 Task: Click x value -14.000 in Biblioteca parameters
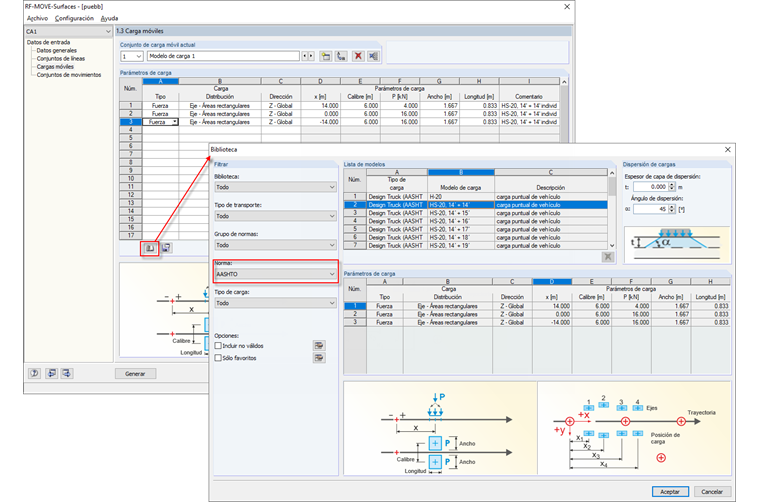coord(552,322)
